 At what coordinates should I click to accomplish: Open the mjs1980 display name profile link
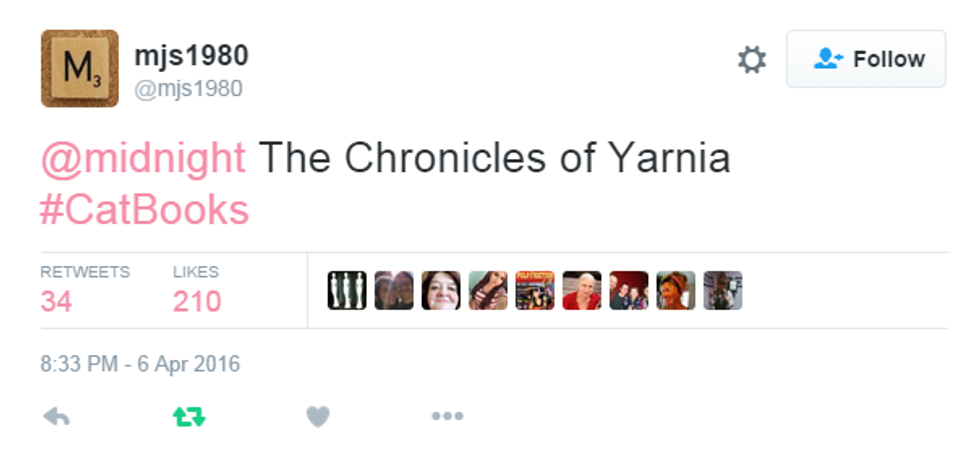(x=191, y=55)
